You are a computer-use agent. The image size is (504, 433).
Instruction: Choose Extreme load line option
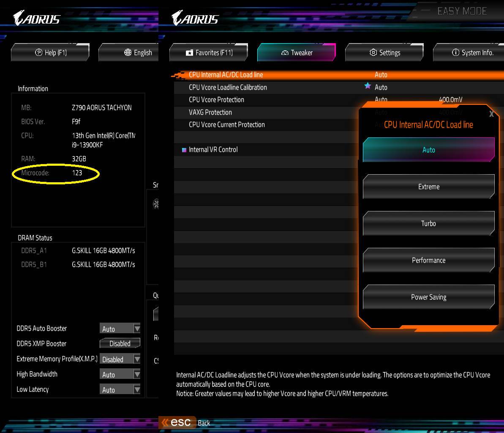(x=428, y=186)
